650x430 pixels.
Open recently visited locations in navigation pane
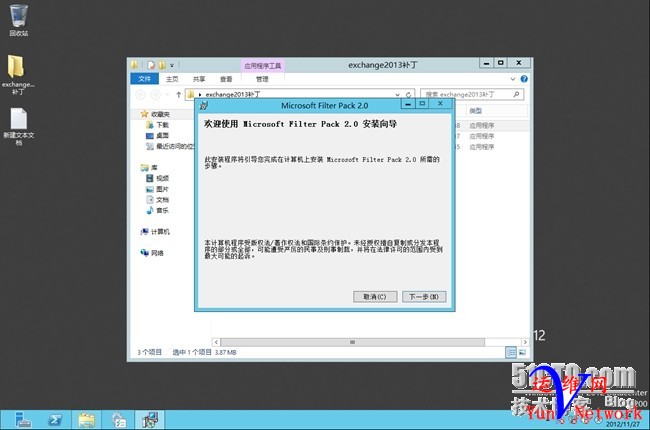tap(170, 146)
